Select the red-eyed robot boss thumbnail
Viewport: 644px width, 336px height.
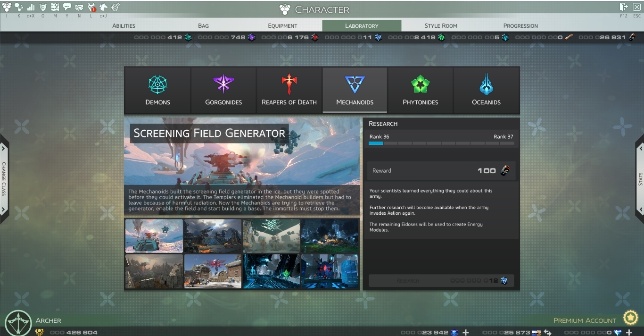330,271
